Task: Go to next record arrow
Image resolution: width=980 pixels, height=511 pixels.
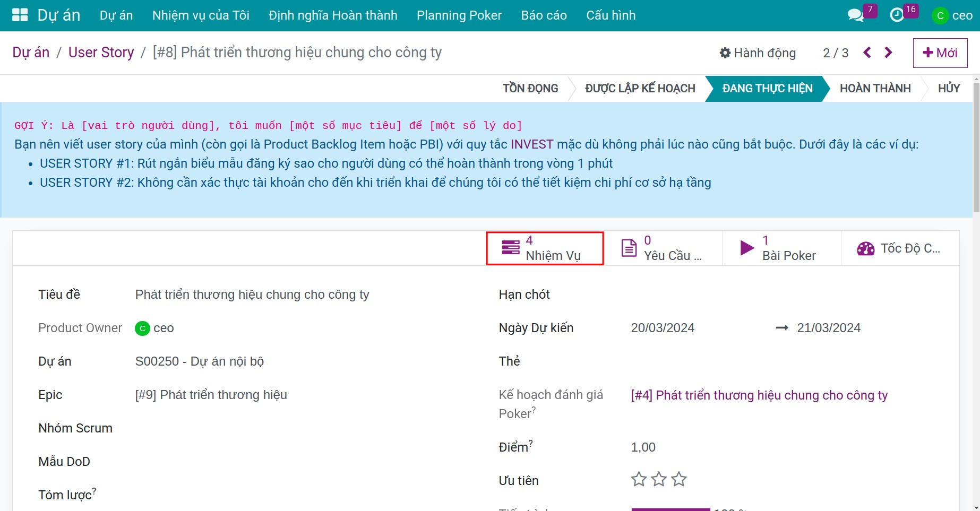Action: pos(888,53)
